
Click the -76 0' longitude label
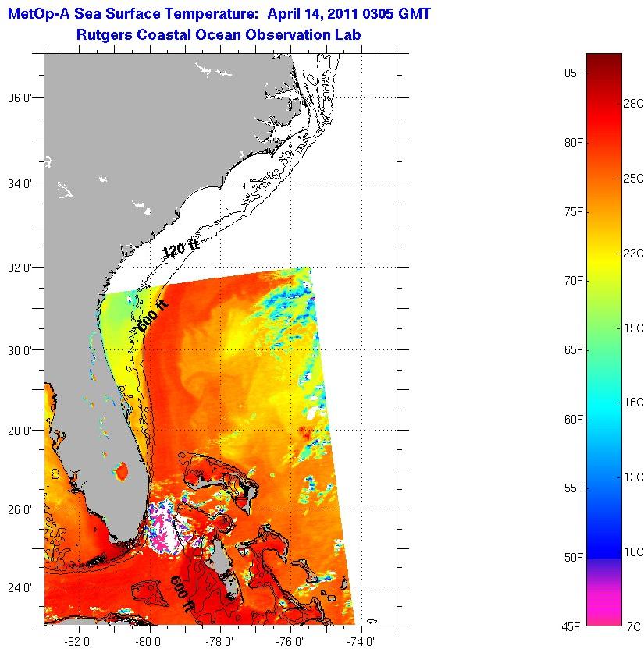[290, 642]
